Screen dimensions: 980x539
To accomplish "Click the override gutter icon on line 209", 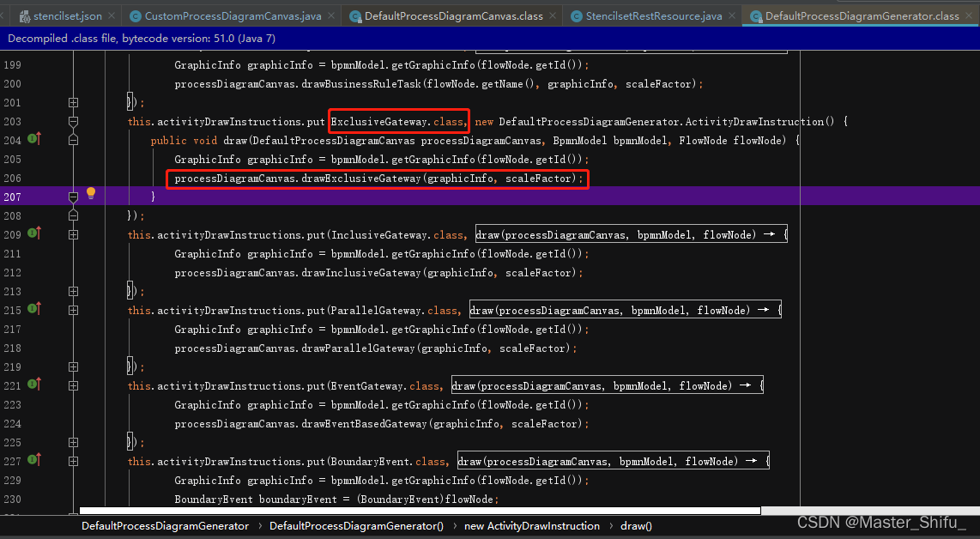I will click(34, 233).
